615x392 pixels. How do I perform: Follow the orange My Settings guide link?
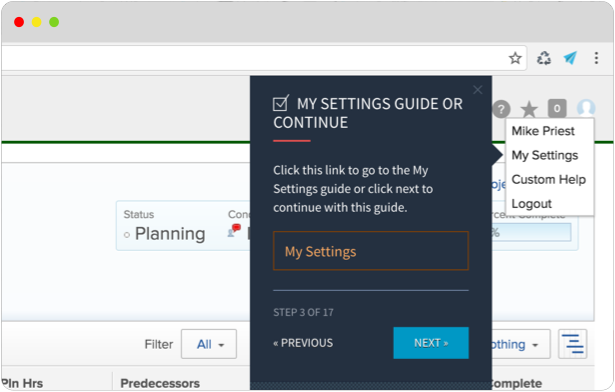371,251
